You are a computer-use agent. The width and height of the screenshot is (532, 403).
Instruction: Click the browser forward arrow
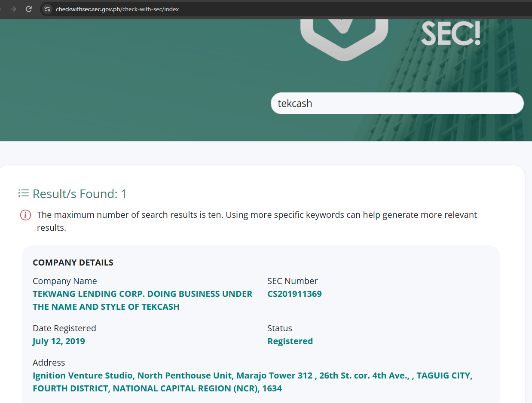13,9
